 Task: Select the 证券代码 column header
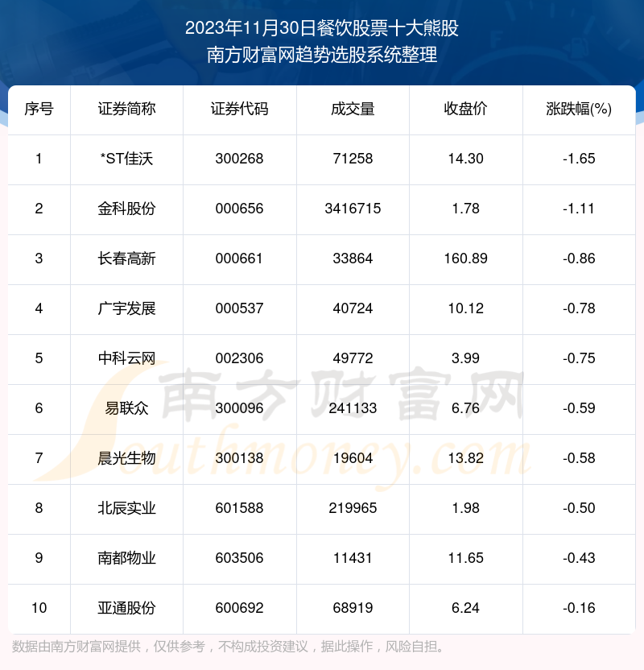239,110
